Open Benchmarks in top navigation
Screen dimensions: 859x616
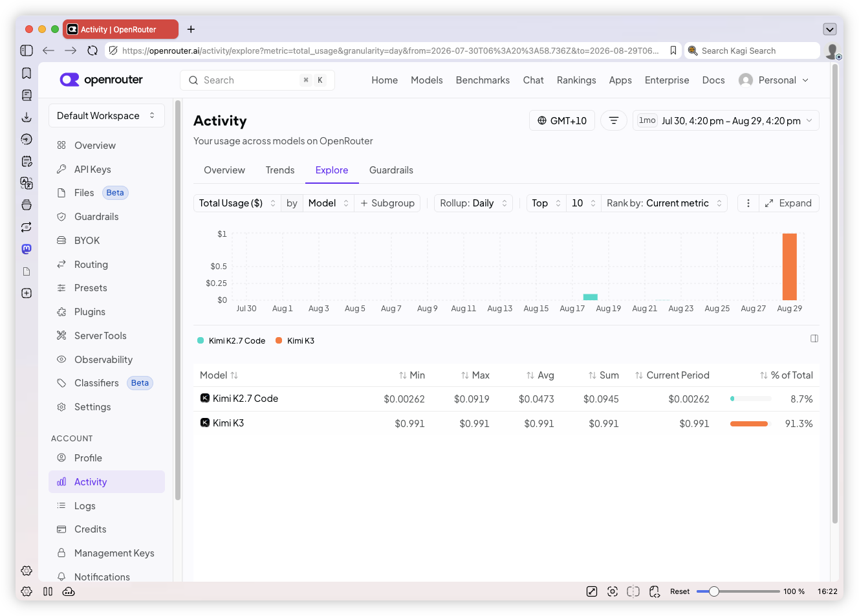pos(483,80)
